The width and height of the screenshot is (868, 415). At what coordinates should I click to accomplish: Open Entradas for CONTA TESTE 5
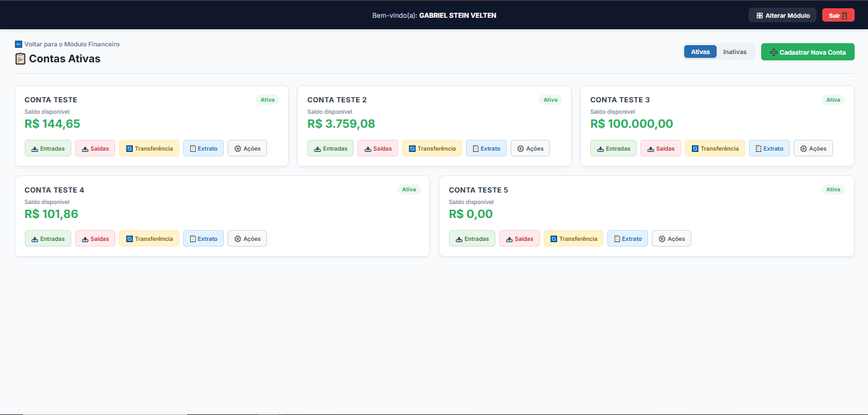point(472,238)
